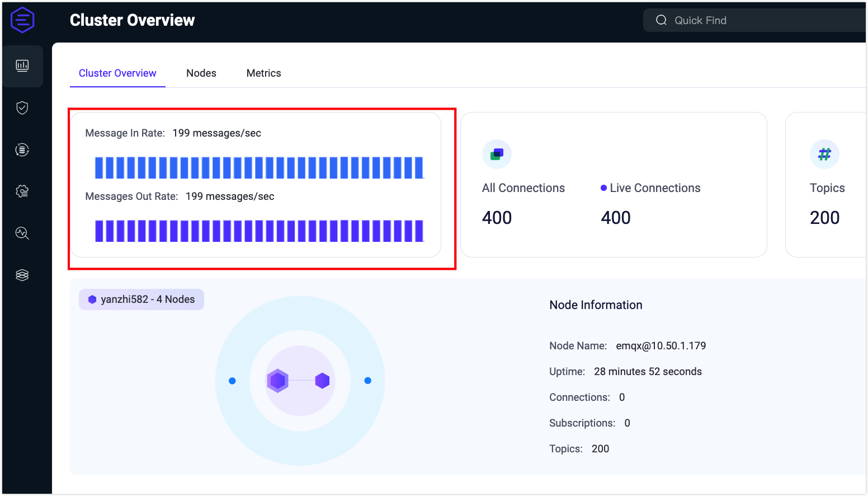The height and width of the screenshot is (496, 868).
Task: Open the shield access control sidebar icon
Action: click(22, 107)
